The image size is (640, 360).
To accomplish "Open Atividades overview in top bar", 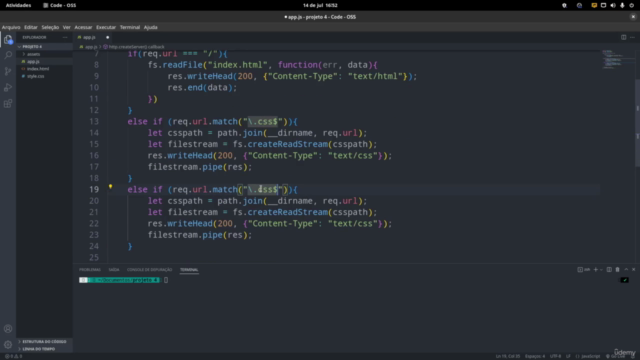I will click(18, 5).
